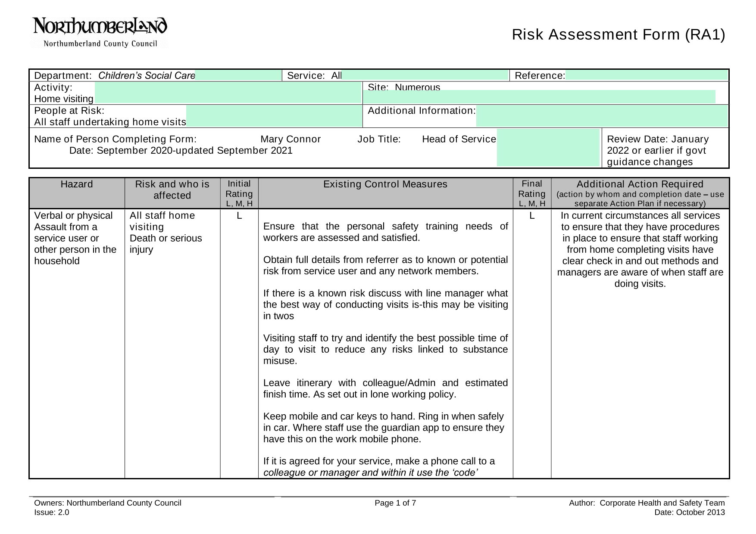Image resolution: width=756 pixels, height=534 pixels.
Task: Select the Existing Control Measures header
Action: (x=385, y=184)
